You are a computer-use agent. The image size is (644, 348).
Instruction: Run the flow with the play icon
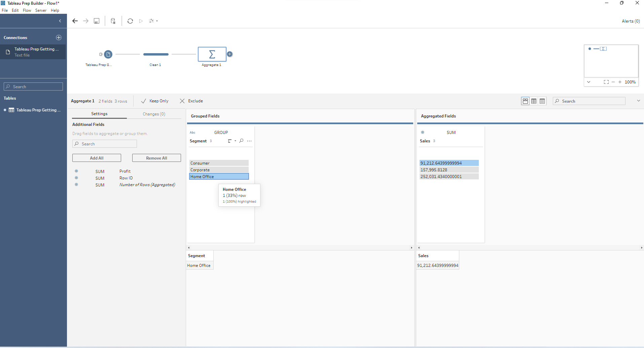tap(141, 21)
